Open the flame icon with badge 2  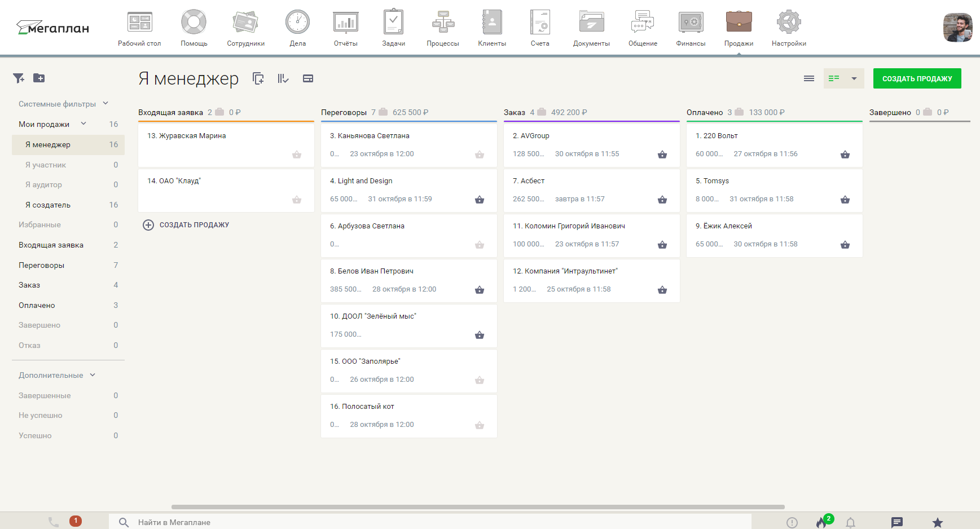coord(823,522)
